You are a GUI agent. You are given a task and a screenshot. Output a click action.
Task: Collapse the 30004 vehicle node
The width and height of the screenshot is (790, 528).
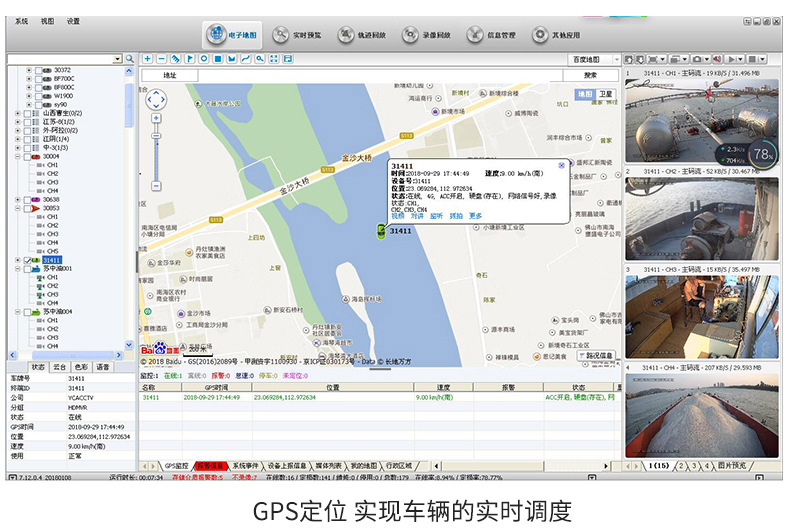pos(18,157)
